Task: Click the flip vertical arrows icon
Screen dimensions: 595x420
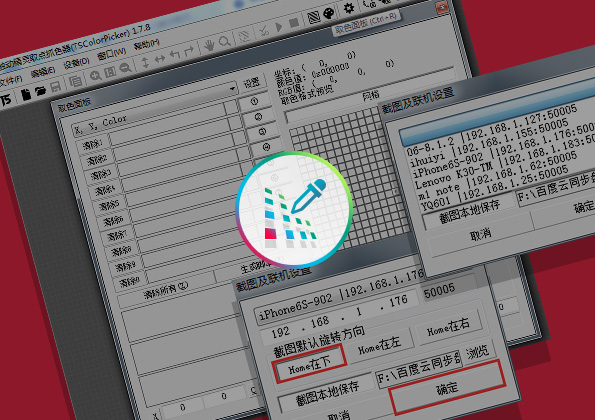Action: point(145,62)
